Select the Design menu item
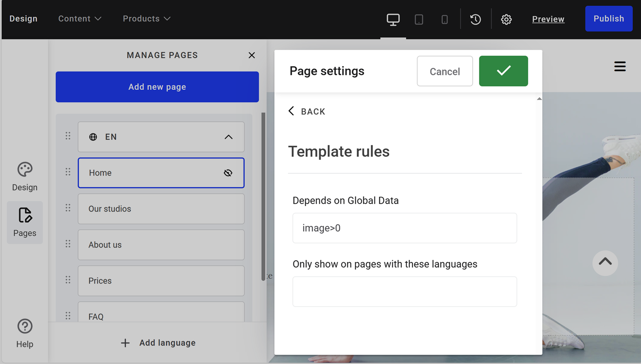Screen dimensions: 641x364 (x=23, y=19)
